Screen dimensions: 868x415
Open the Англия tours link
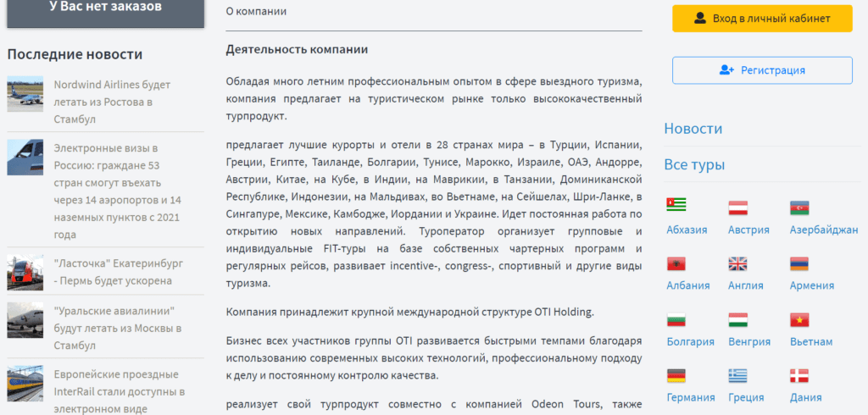click(746, 285)
